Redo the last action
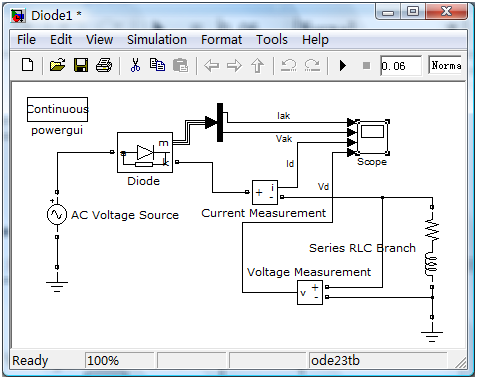Screen dimensions: 477x379 tap(312, 65)
